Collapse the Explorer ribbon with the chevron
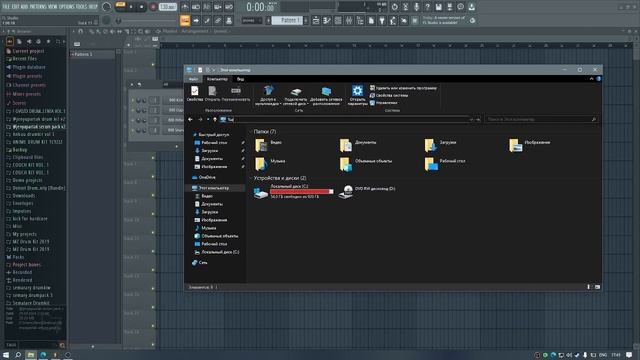The height and width of the screenshot is (360, 640). coord(591,79)
